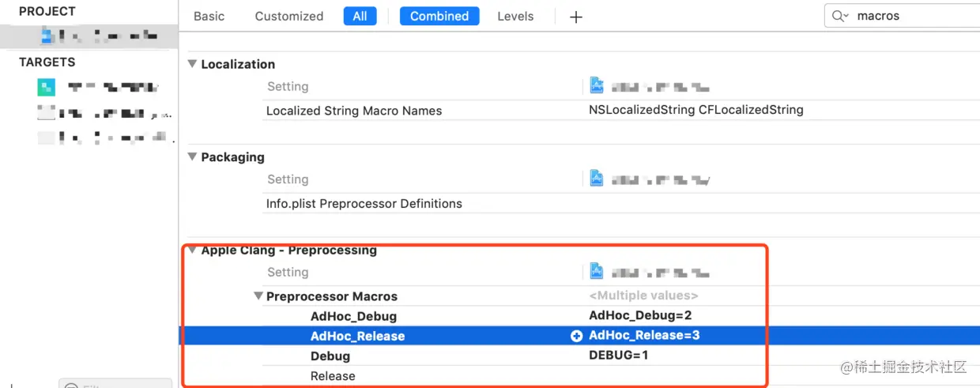Image resolution: width=980 pixels, height=388 pixels.
Task: Click target icon in Packaging Setting row
Action: pos(597,179)
